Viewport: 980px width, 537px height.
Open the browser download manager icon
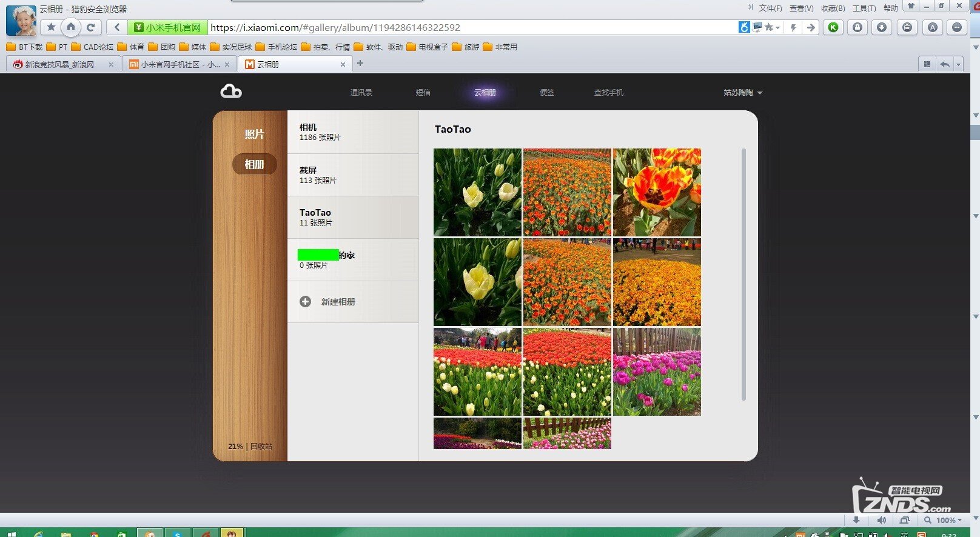point(882,27)
